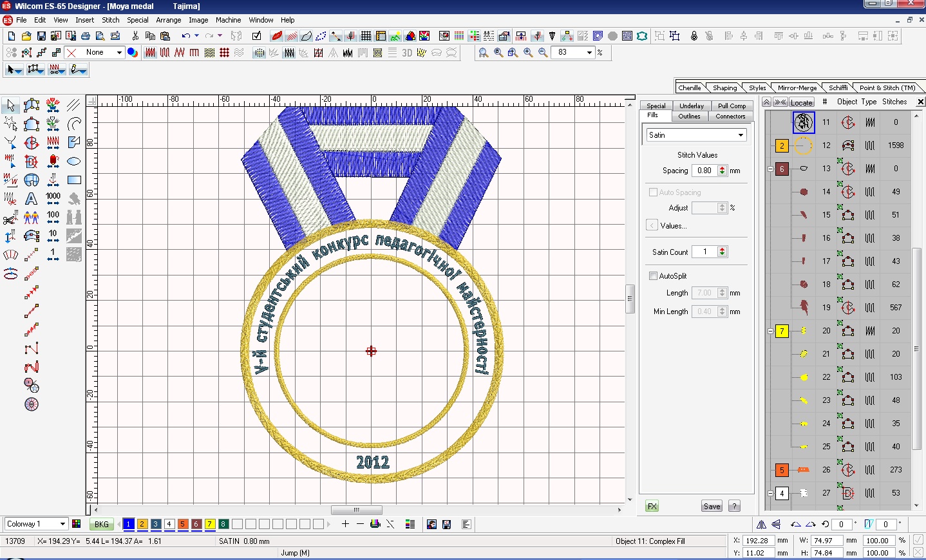Tick the Auto Spacing checkbox

653,192
